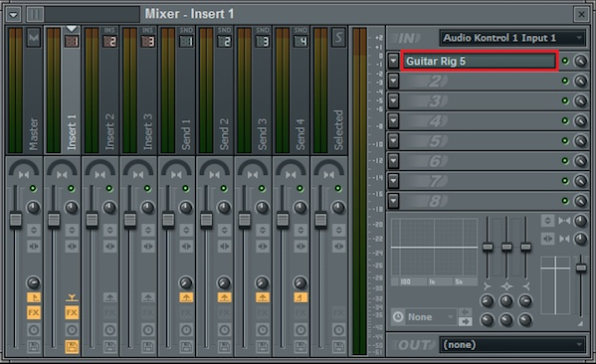Screen dimensions: 596x364
Task: Click the clock icon on Insert 2 track
Action: point(109,330)
